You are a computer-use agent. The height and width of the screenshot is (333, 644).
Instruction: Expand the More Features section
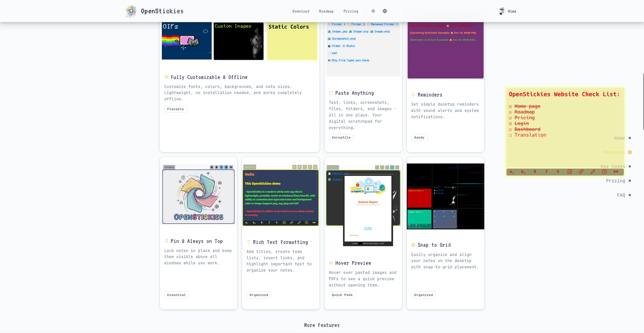[x=322, y=325]
